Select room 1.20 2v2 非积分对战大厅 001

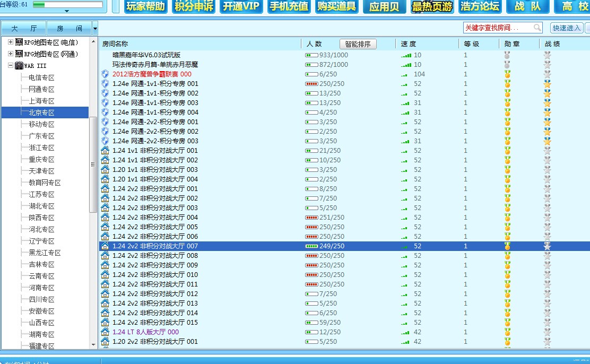pyautogui.click(x=155, y=341)
